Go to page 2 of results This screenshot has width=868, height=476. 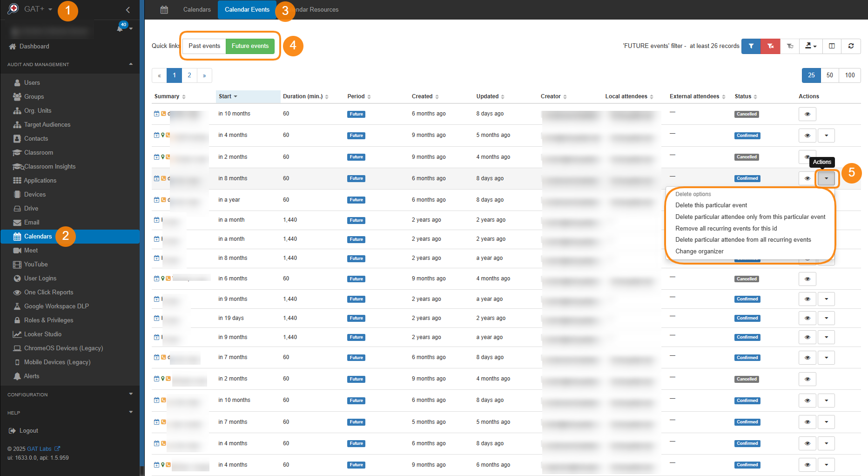189,75
